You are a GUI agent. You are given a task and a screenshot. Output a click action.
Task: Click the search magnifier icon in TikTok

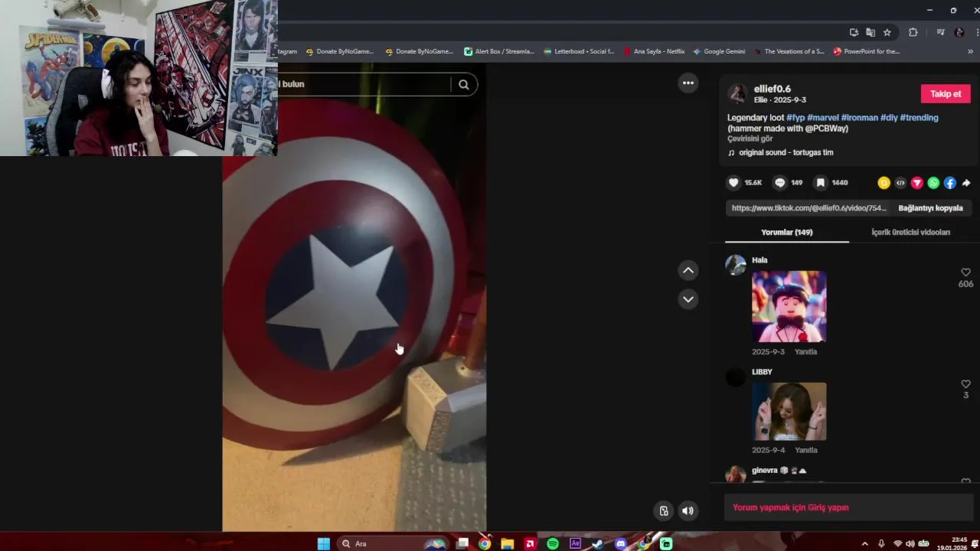pos(463,85)
